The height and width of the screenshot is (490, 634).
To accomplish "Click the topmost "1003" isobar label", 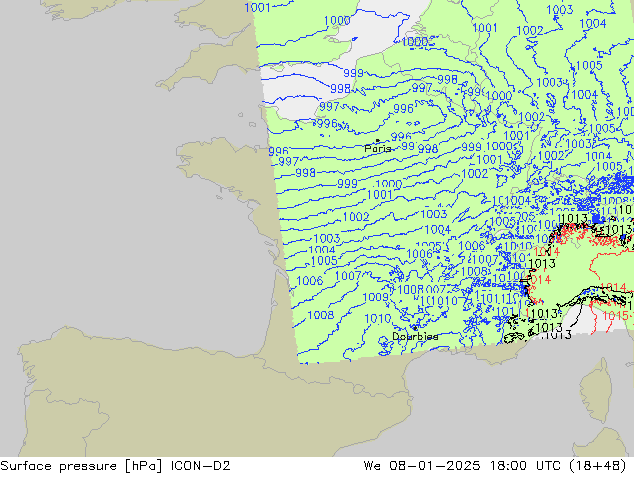I will tap(560, 10).
